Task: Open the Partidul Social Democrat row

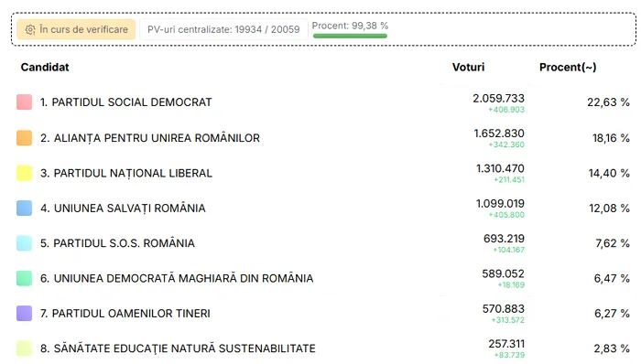Action: click(323, 102)
